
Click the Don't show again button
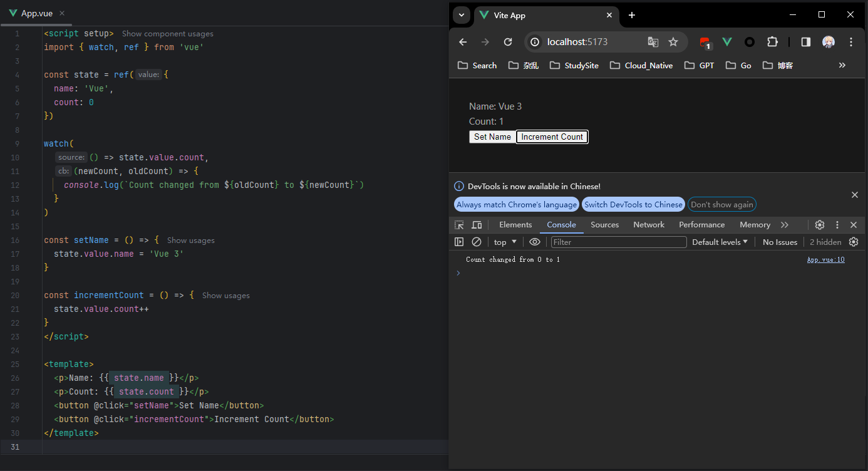722,204
